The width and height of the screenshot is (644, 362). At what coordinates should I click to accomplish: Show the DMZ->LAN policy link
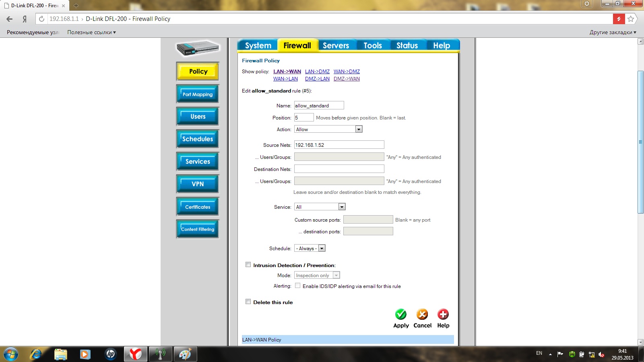pyautogui.click(x=317, y=79)
